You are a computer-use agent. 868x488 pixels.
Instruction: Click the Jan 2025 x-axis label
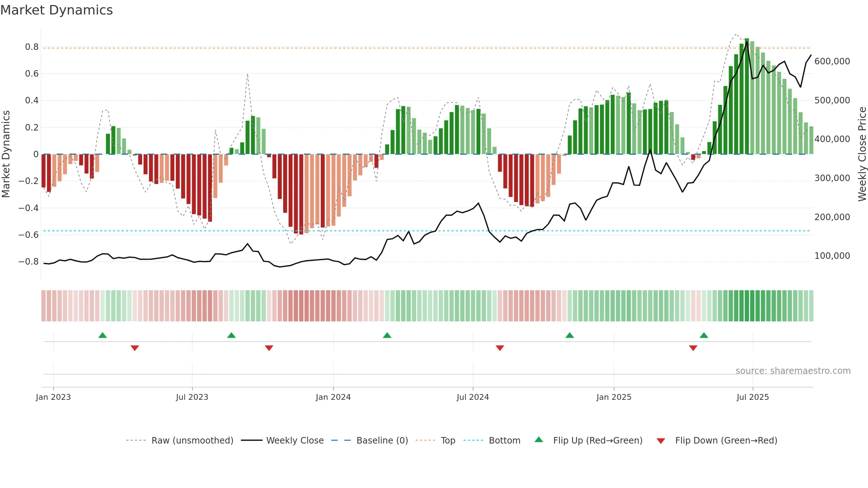tap(614, 397)
